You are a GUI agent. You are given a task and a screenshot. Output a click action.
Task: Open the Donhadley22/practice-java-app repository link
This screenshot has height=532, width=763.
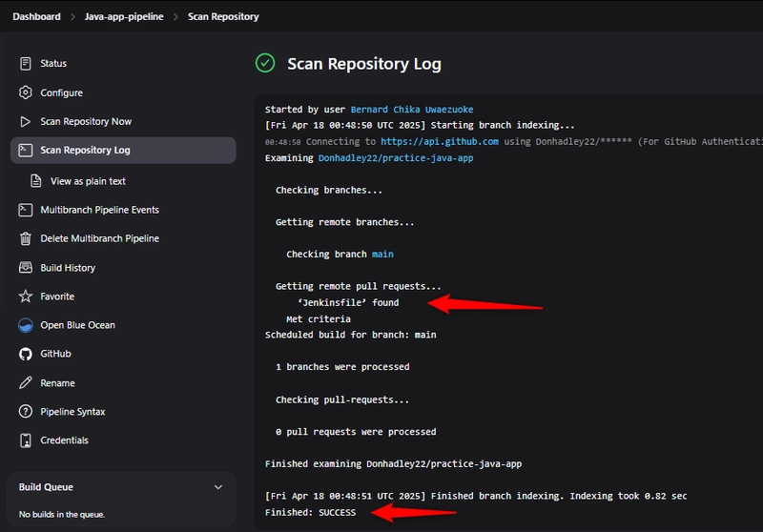click(396, 158)
